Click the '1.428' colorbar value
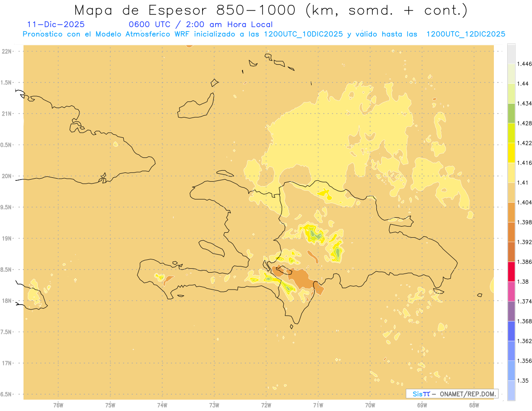The width and height of the screenshot is (532, 411). pyautogui.click(x=524, y=123)
